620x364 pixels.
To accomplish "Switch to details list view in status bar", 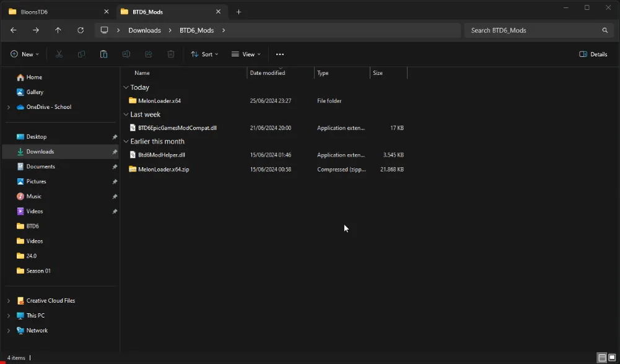I will 601,358.
